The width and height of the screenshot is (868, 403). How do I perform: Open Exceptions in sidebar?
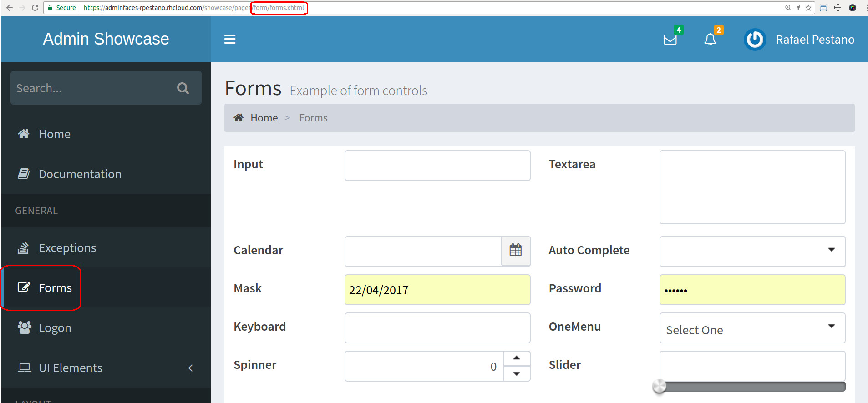[x=106, y=248]
